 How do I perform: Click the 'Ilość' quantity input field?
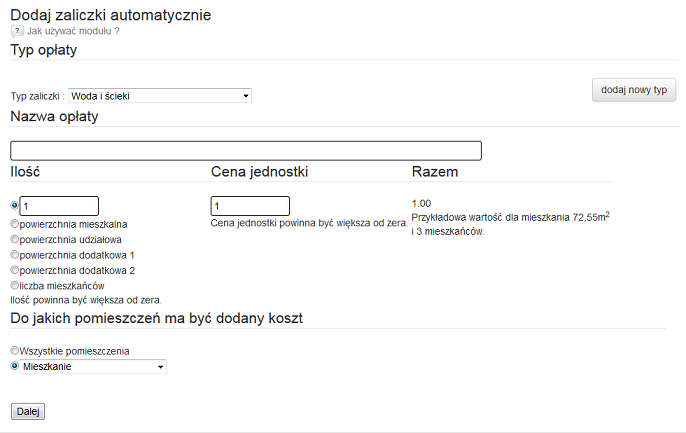point(59,206)
